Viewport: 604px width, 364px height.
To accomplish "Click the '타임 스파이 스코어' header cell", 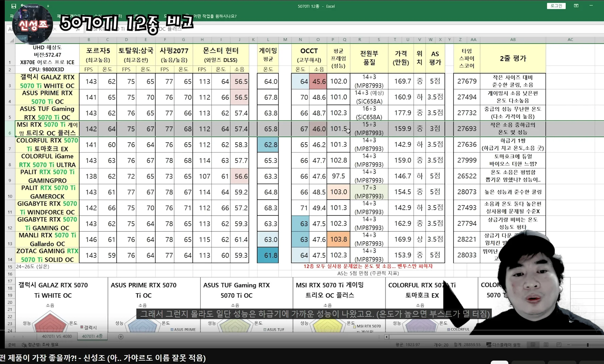I will pyautogui.click(x=467, y=58).
